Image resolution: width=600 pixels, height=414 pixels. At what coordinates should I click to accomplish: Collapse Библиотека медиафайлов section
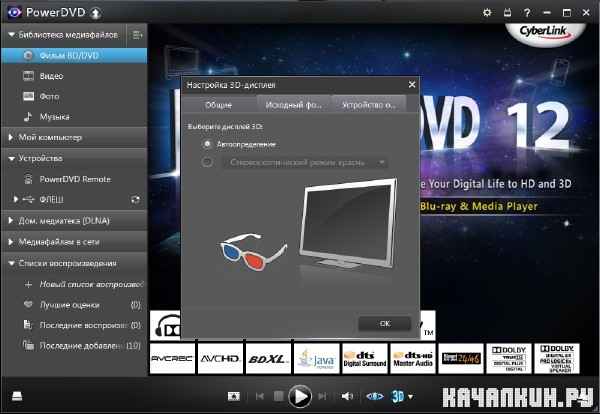pyautogui.click(x=11, y=35)
